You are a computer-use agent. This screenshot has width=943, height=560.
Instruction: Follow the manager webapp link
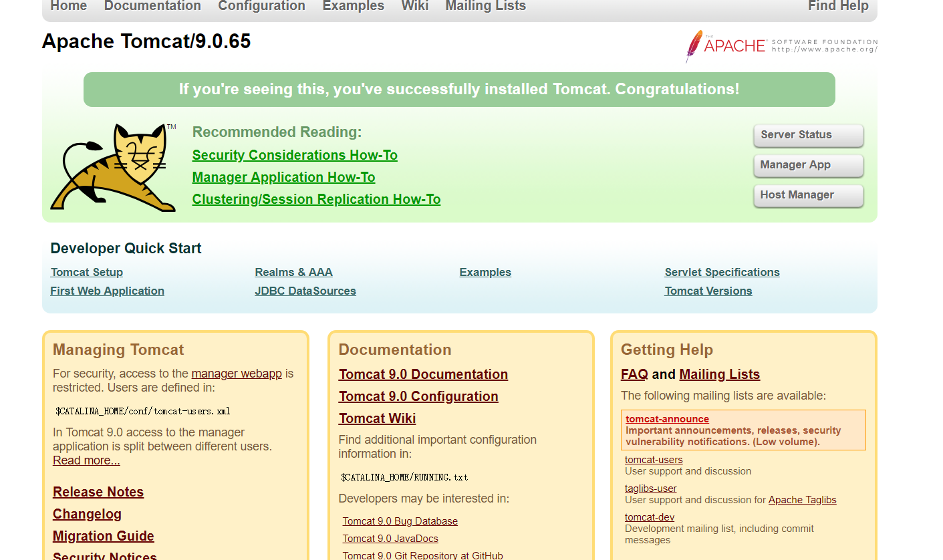237,374
